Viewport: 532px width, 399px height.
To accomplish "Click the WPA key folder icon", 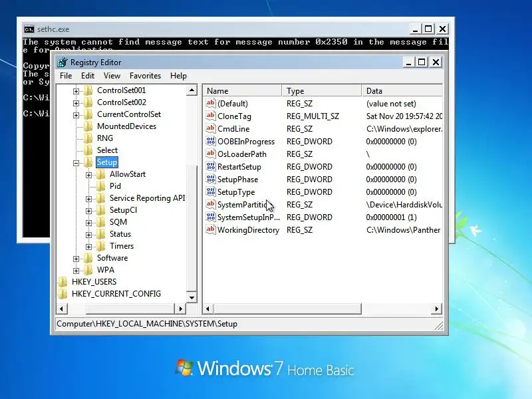I will click(88, 270).
